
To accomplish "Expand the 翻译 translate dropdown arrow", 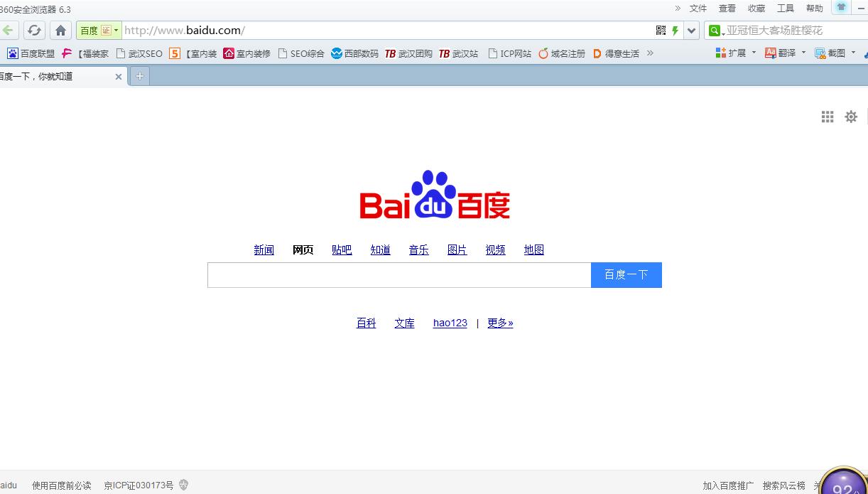I will pos(803,53).
